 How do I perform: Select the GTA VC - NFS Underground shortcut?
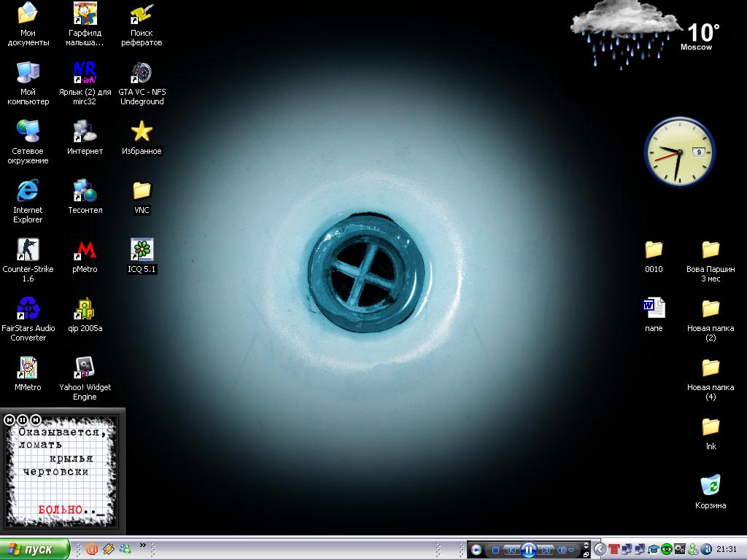click(142, 73)
